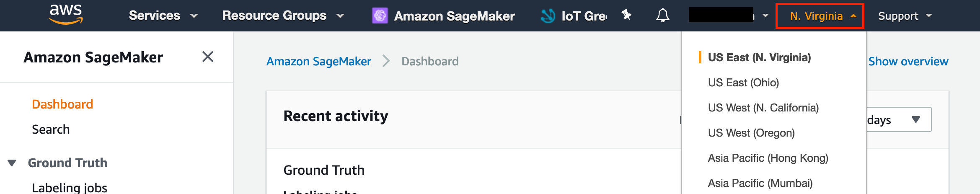Image resolution: width=980 pixels, height=194 pixels.
Task: Open the IoT Greengrass shortcut icon
Action: (x=548, y=16)
